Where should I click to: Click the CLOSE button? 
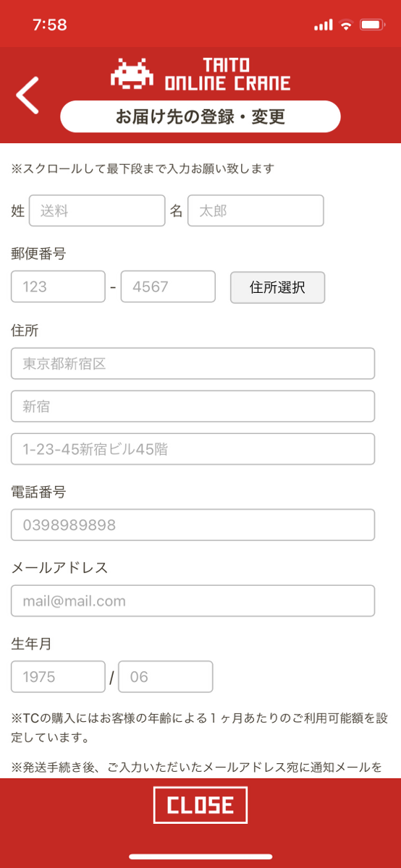[200, 805]
